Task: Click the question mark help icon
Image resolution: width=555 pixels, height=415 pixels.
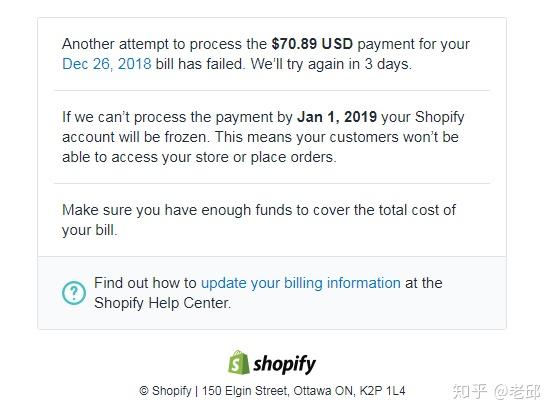Action: point(74,293)
